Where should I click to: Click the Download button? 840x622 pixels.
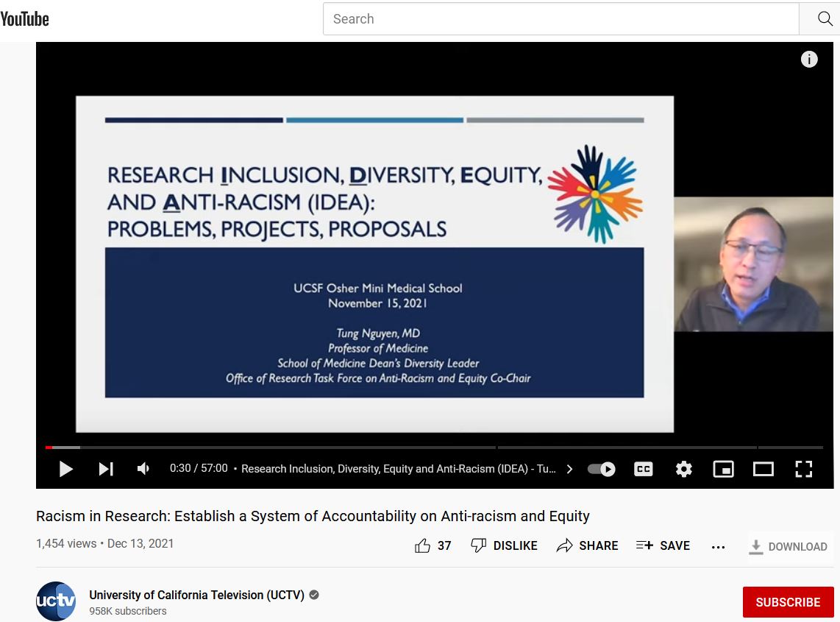coord(788,546)
